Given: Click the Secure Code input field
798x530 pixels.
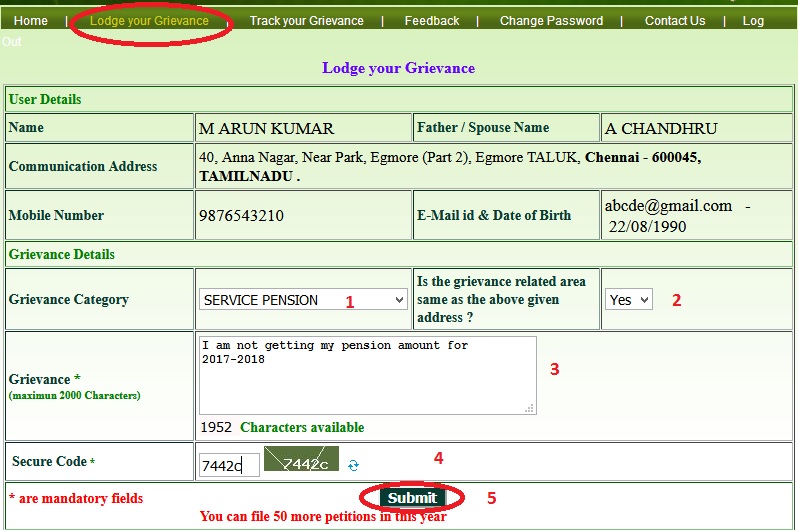Looking at the screenshot, I should [x=229, y=464].
